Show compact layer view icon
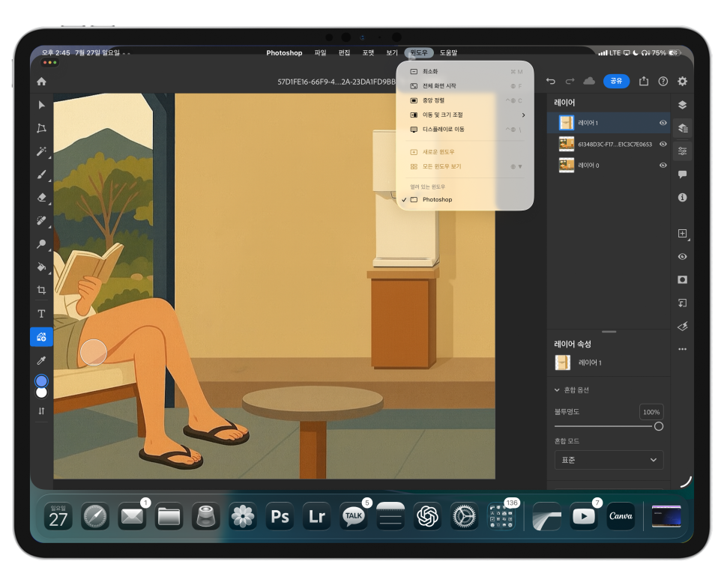Viewport: 724px width, 588px height. [683, 105]
